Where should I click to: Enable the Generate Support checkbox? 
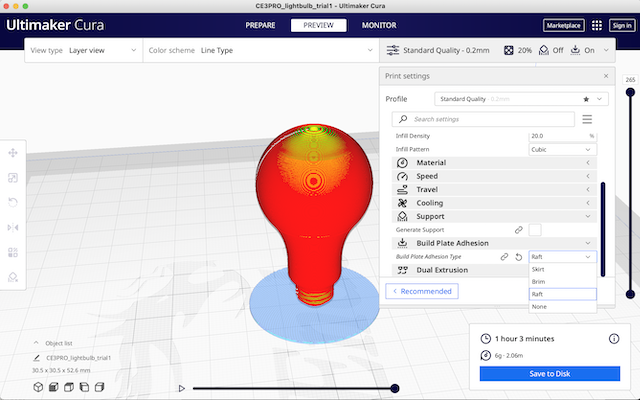(x=535, y=230)
